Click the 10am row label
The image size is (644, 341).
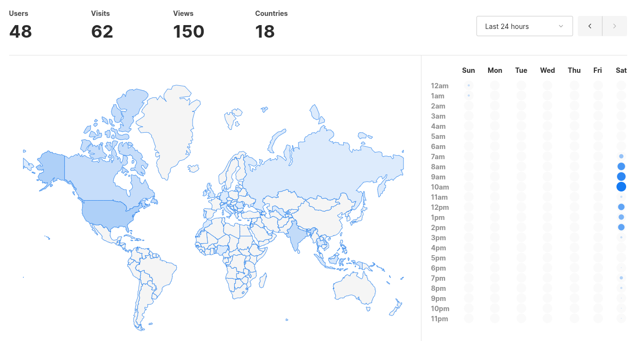[x=440, y=187]
